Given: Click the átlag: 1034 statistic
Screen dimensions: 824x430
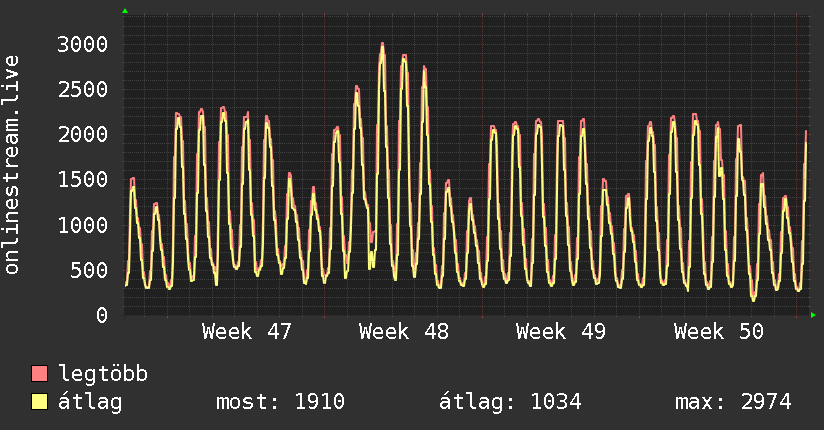Looking at the screenshot, I should tap(510, 402).
